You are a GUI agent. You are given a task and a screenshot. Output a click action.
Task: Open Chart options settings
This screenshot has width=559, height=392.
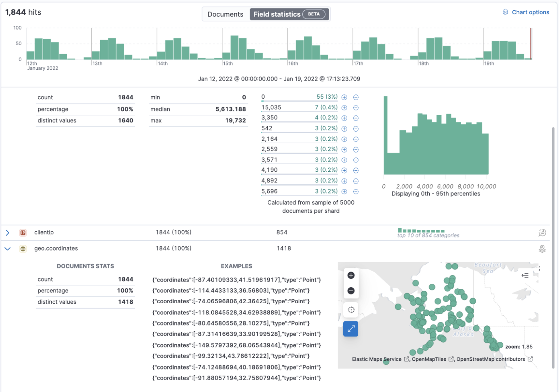pos(526,12)
